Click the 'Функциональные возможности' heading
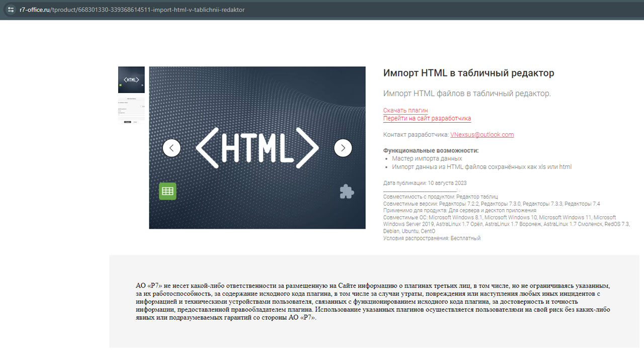This screenshot has height=362, width=644. tap(431, 150)
